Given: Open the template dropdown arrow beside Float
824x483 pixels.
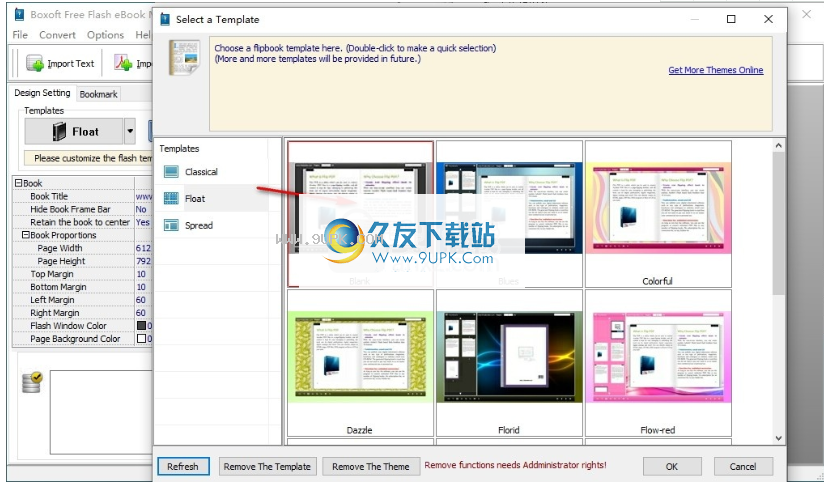Looking at the screenshot, I should click(130, 131).
